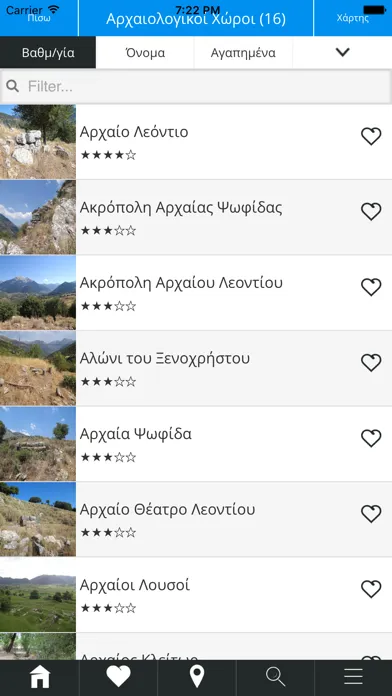Image resolution: width=392 pixels, height=696 pixels.
Task: Tap the map pin icon in bottom bar
Action: [x=197, y=678]
